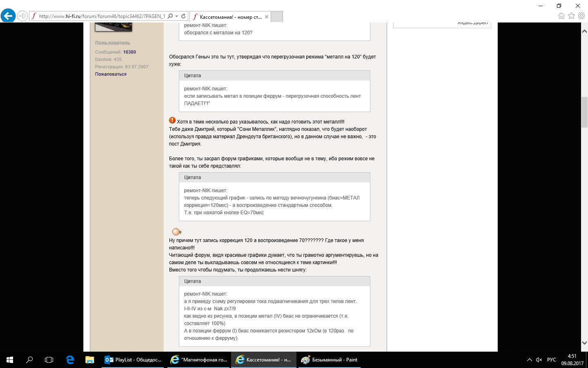Open a new blank browser tab
This screenshot has height=368, width=588.
pyautogui.click(x=277, y=17)
